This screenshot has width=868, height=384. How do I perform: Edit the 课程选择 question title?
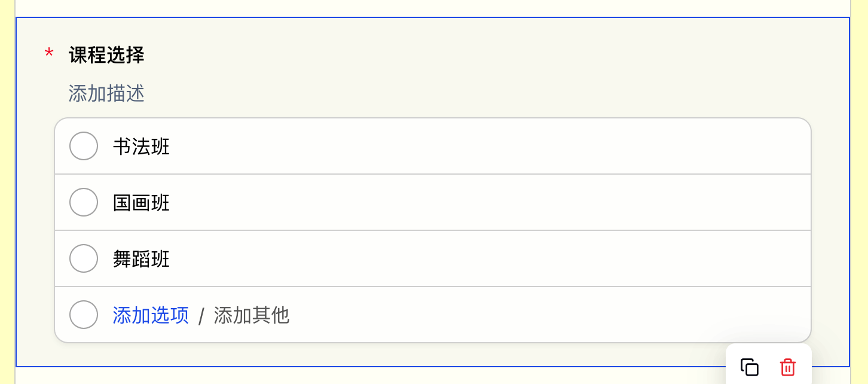pyautogui.click(x=106, y=55)
